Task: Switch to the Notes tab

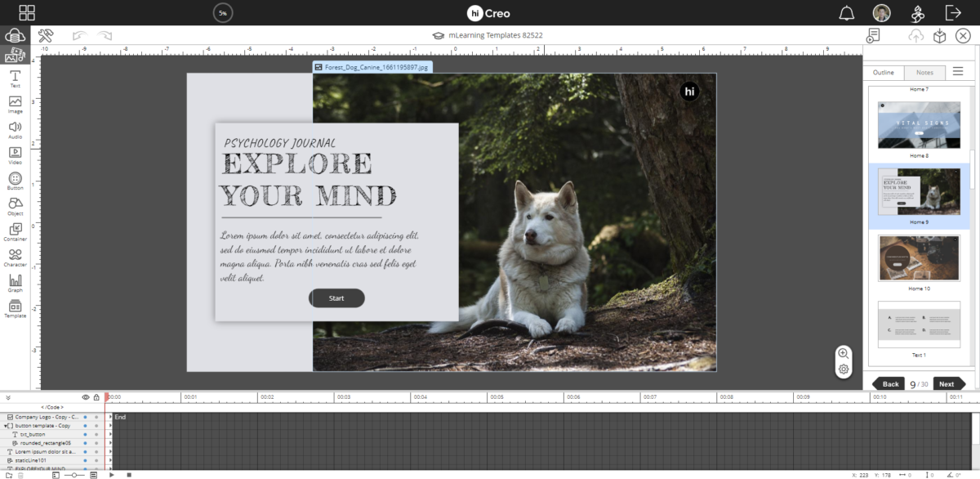Action: (x=924, y=73)
